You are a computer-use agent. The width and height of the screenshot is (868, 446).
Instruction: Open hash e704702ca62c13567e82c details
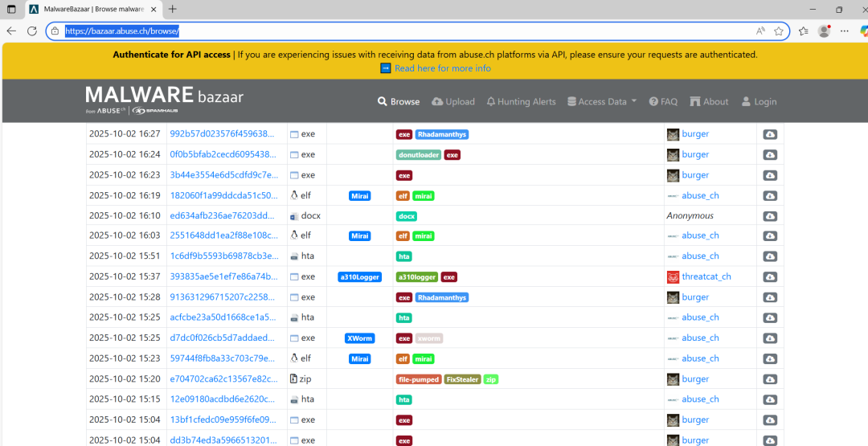click(x=223, y=379)
